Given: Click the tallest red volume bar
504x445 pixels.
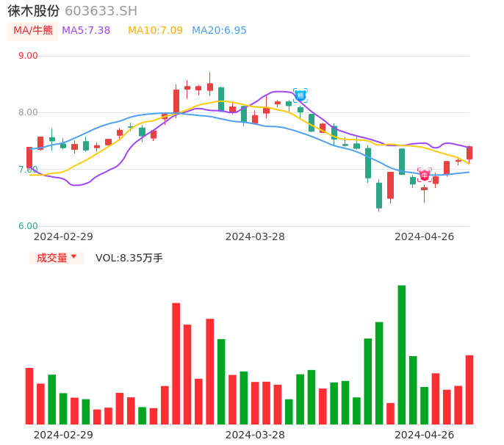Looking at the screenshot, I should 176,363.
